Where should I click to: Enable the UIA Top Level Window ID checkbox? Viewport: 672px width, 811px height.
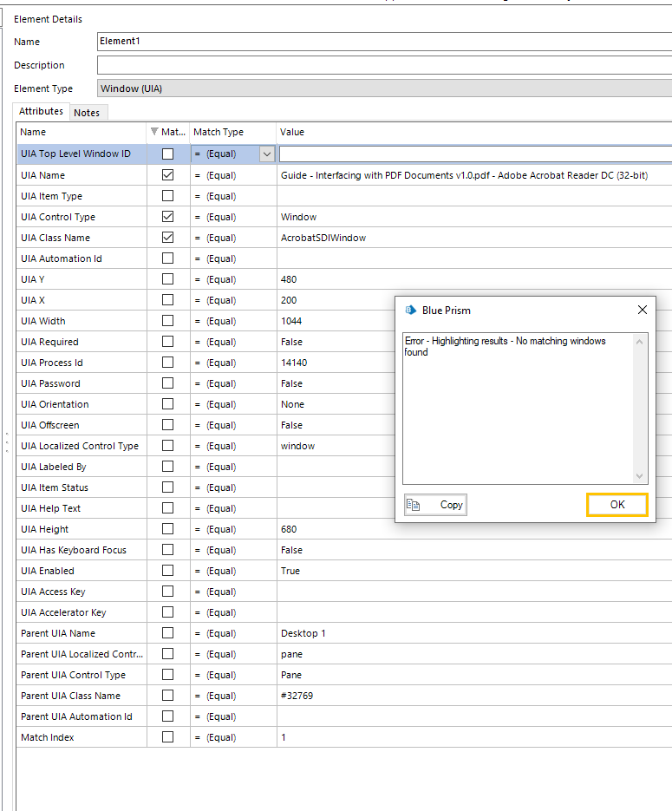coord(168,154)
